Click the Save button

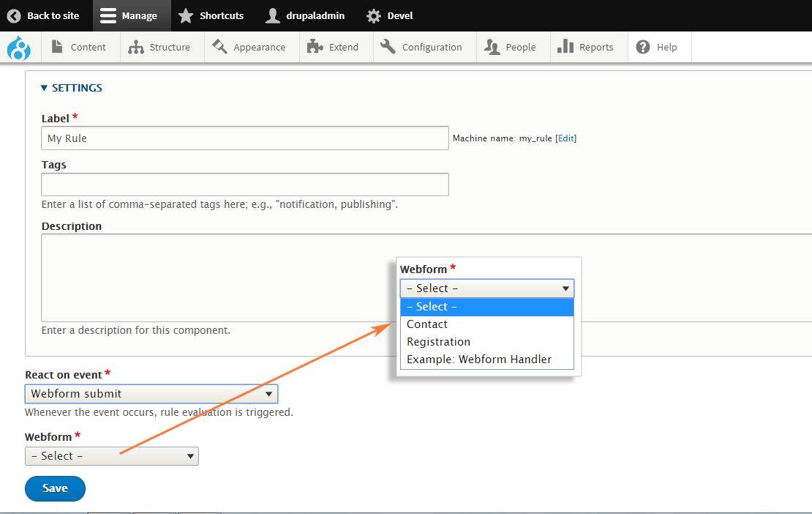(55, 488)
